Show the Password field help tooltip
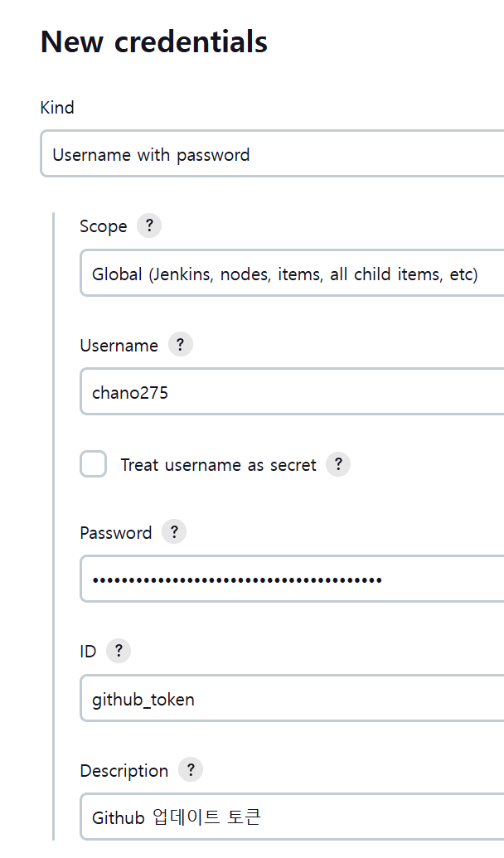 click(x=174, y=532)
